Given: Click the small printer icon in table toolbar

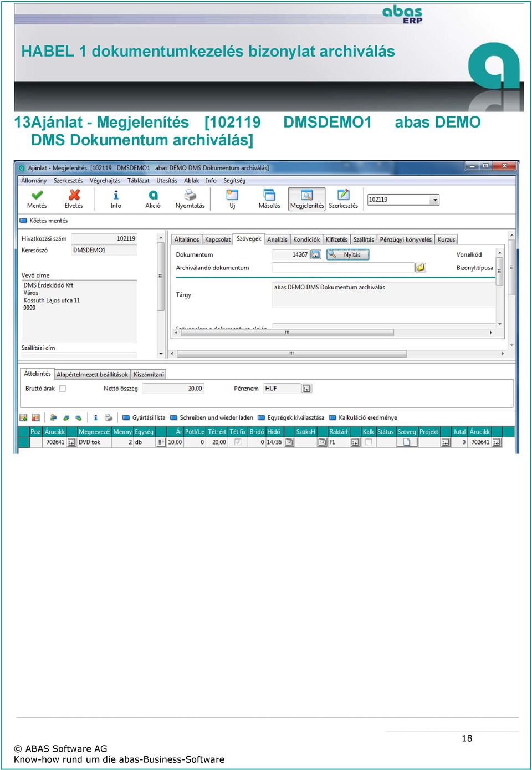Looking at the screenshot, I should tap(109, 417).
